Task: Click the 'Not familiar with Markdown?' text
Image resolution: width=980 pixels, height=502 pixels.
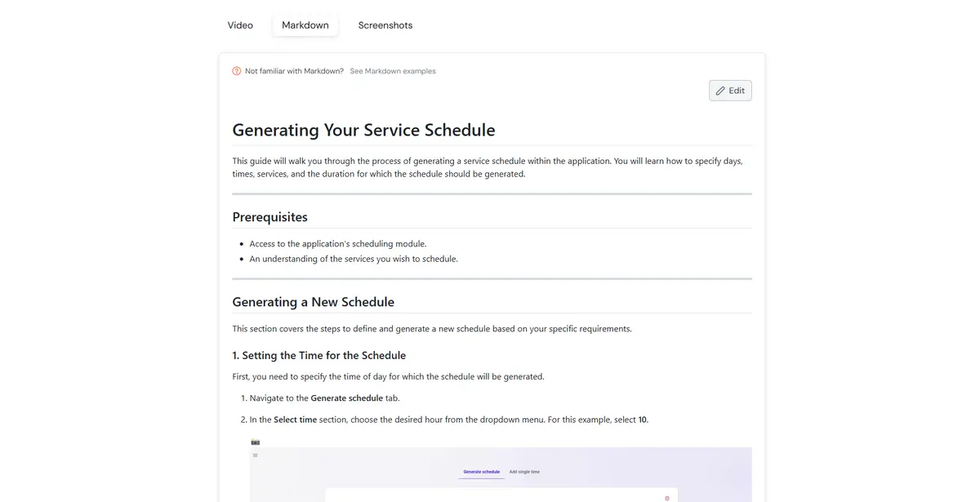Action: click(294, 71)
